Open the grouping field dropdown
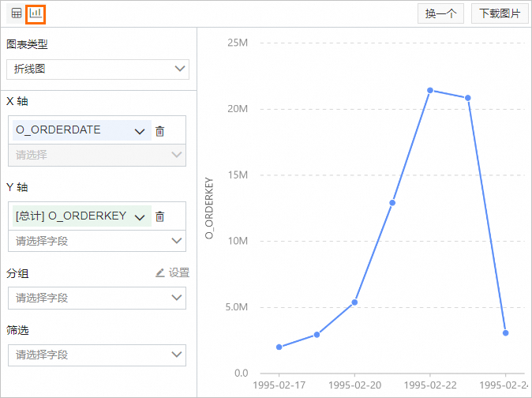The width and height of the screenshot is (532, 398). click(98, 298)
